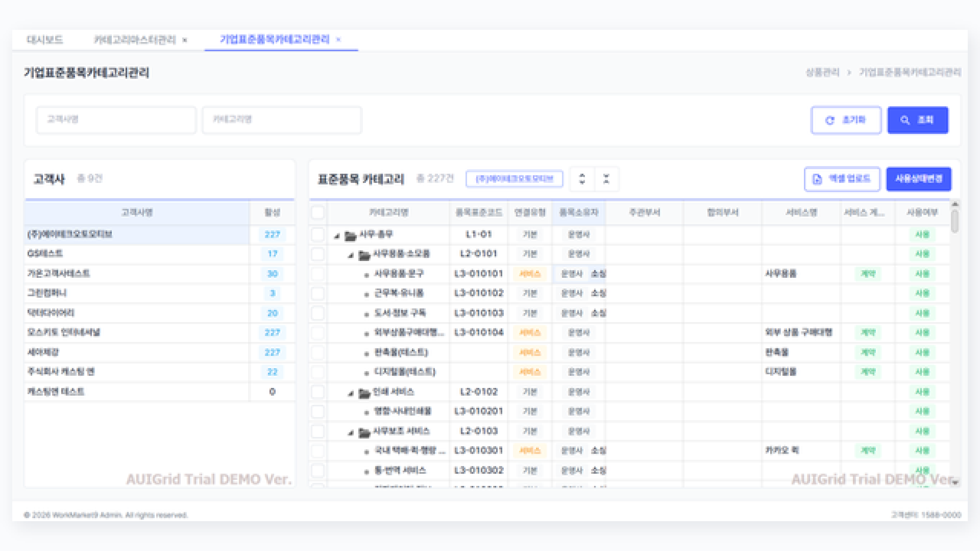The width and height of the screenshot is (980, 551).
Task: Collapse all tree rows with the collapse-all icon
Action: (x=606, y=179)
